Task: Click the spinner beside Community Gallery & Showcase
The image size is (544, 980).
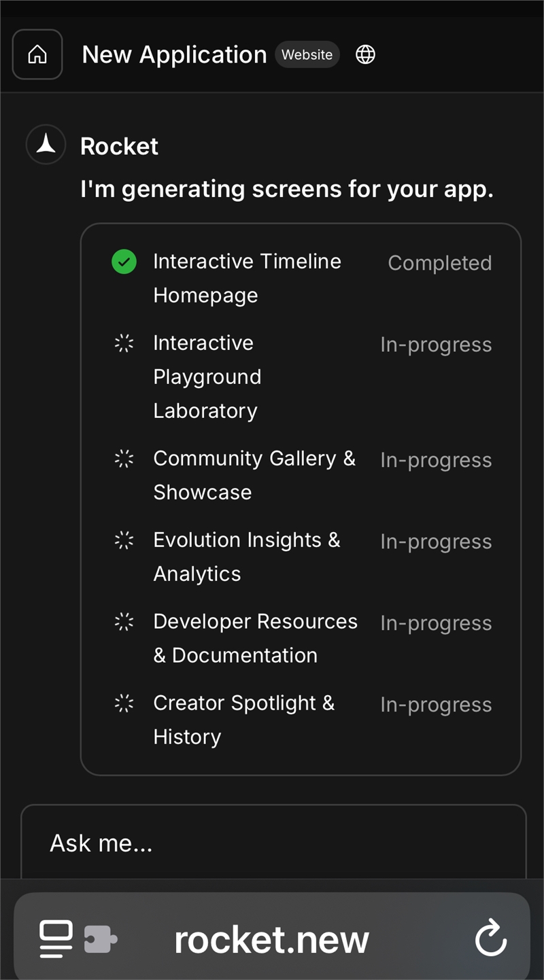Action: (x=124, y=459)
